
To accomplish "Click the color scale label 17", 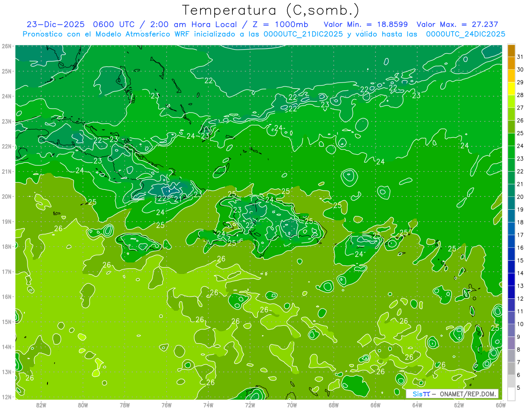I will 520,235.
